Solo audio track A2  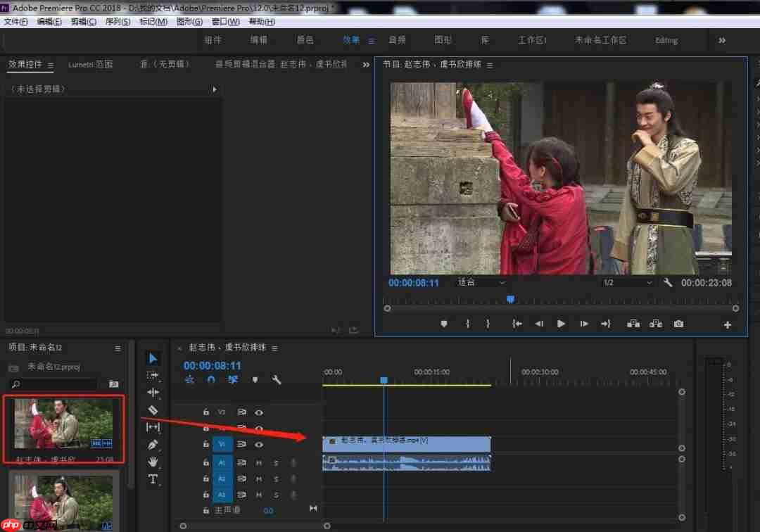pos(275,479)
